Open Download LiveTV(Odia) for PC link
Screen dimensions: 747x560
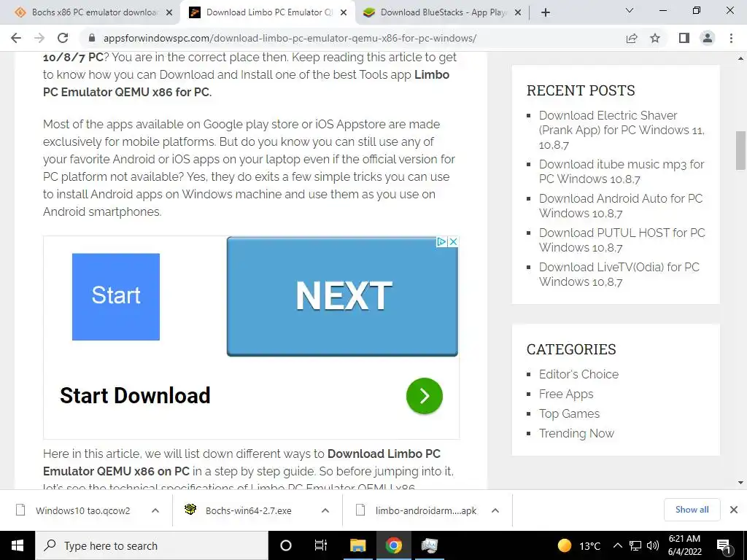(619, 274)
